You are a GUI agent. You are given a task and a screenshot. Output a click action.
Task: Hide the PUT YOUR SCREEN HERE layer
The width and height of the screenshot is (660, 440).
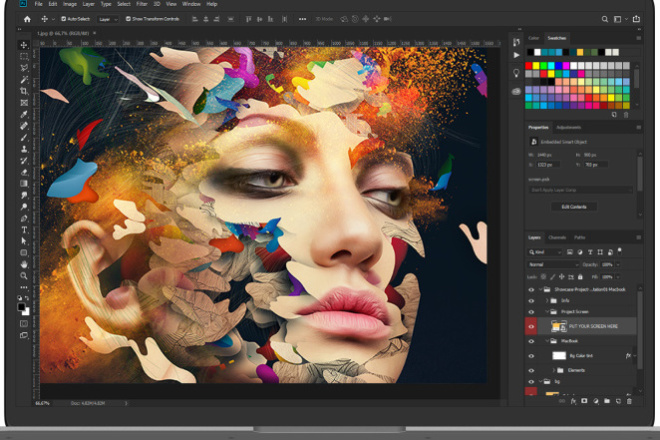pyautogui.click(x=531, y=326)
